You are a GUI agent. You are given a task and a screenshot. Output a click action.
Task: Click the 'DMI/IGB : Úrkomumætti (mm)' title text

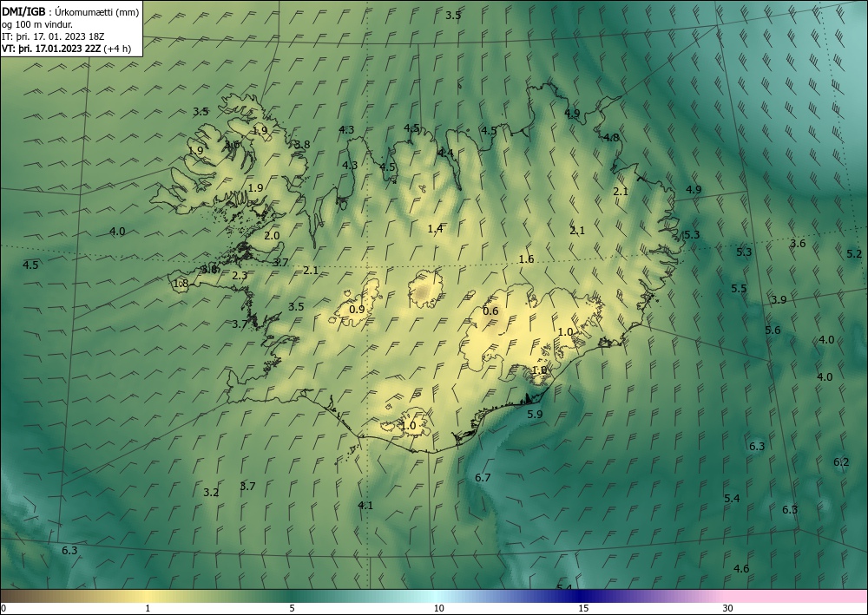point(71,11)
